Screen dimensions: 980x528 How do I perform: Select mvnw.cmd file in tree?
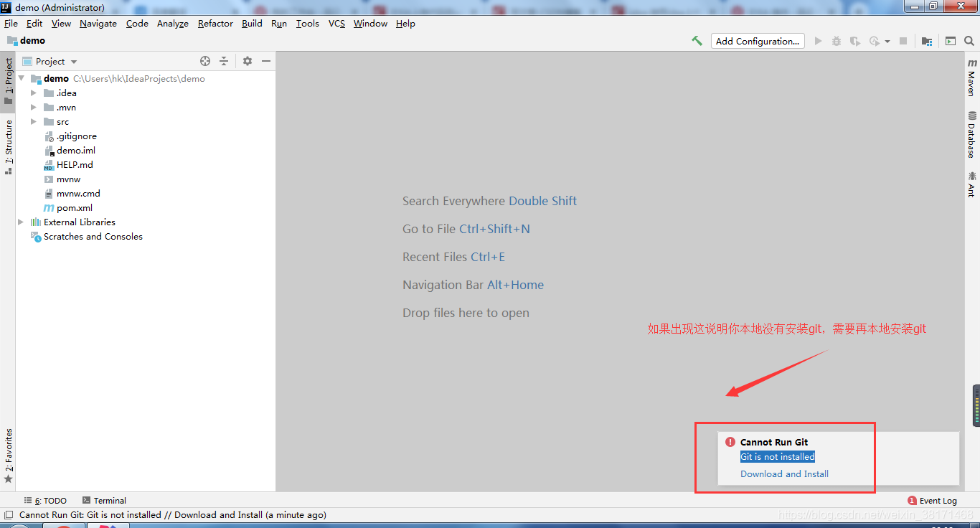point(72,193)
